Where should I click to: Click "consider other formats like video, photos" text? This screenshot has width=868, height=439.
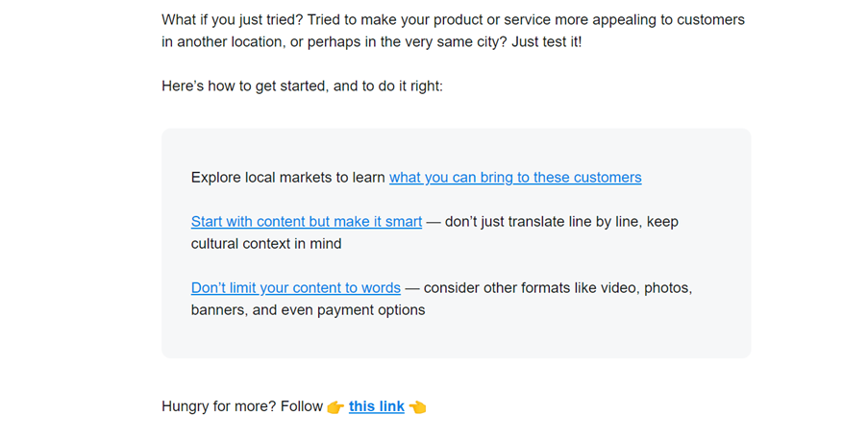(x=558, y=287)
